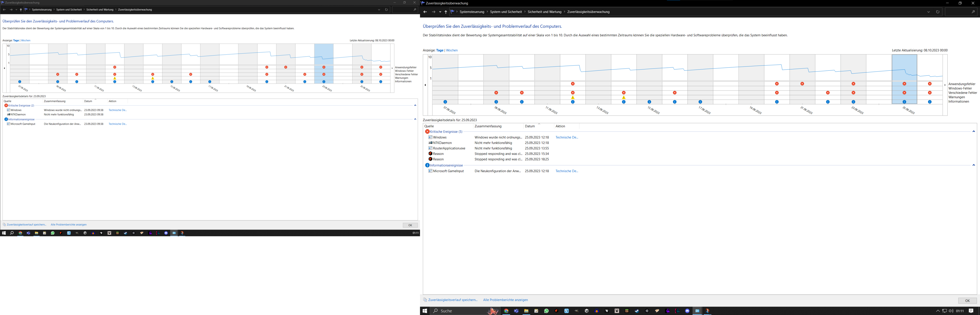The width and height of the screenshot is (980, 315).
Task: Select NTKDaemon event dated 23.09.2023 09:38
Action: pos(18,115)
